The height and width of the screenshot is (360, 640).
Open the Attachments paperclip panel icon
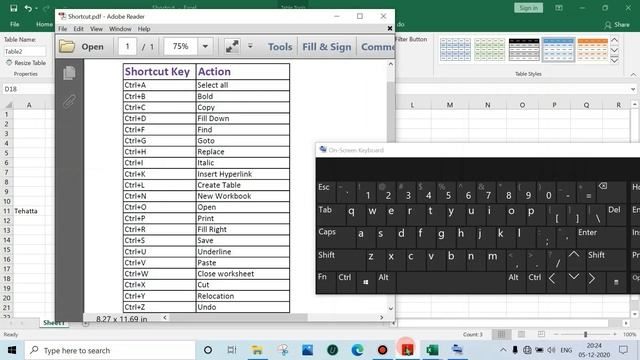(x=69, y=101)
